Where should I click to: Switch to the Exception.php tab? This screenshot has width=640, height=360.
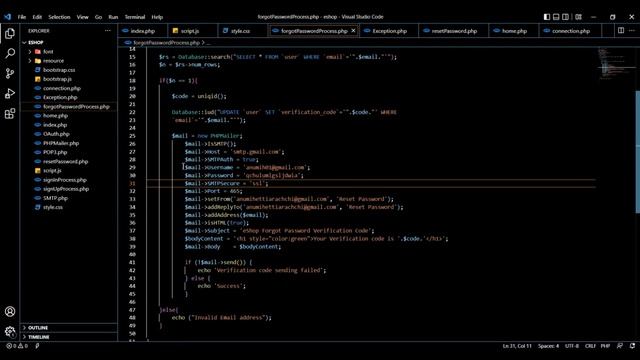pyautogui.click(x=389, y=31)
